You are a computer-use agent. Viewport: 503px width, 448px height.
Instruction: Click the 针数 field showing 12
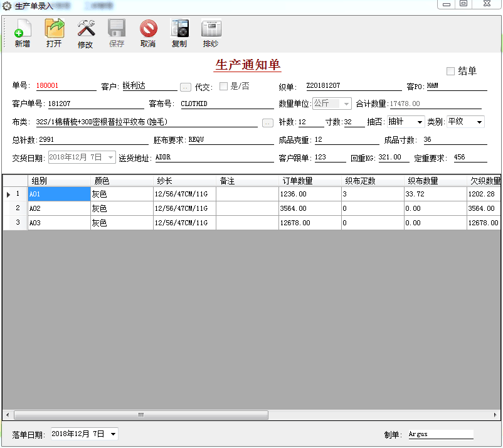coord(311,122)
